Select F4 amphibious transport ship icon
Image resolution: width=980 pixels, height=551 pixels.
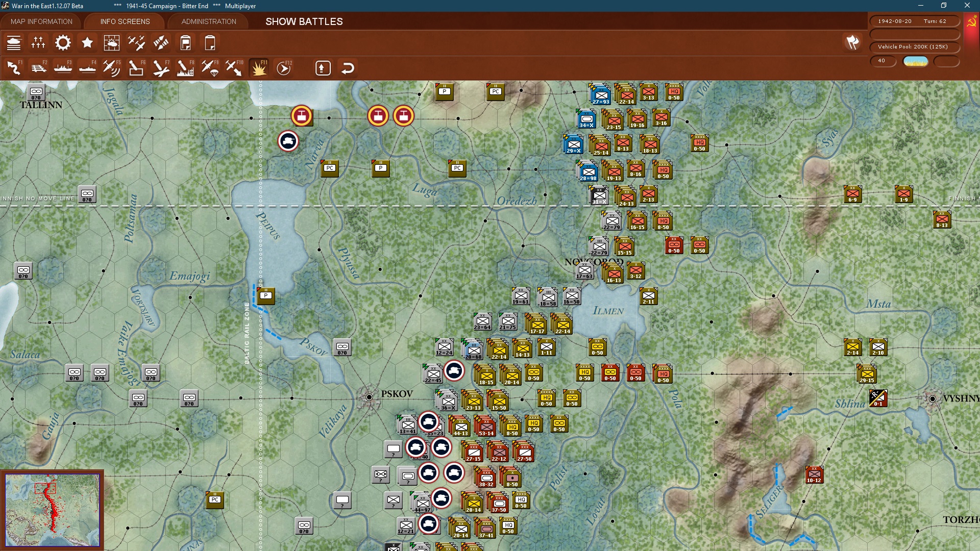87,68
